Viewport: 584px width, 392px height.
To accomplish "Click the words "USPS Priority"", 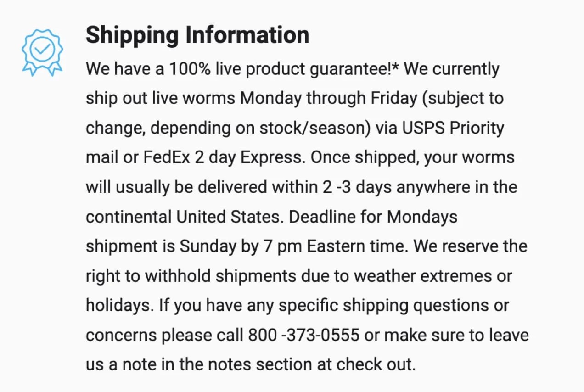I will coord(453,128).
